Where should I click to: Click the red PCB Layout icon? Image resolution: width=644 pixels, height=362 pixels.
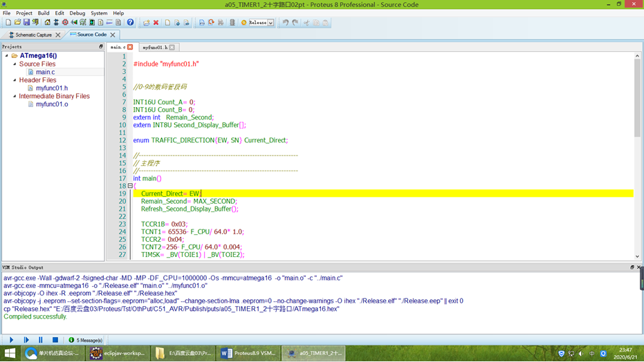tap(65, 23)
